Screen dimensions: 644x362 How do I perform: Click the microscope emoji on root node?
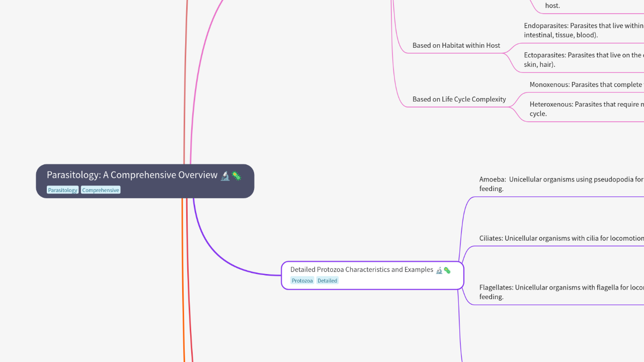tap(225, 175)
